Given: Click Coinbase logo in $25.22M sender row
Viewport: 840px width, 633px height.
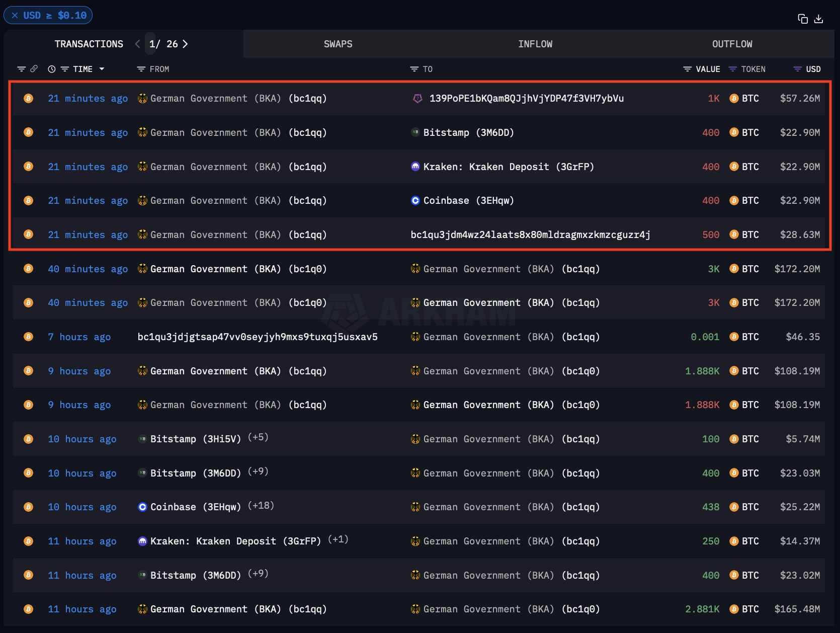Looking at the screenshot, I should [x=142, y=507].
